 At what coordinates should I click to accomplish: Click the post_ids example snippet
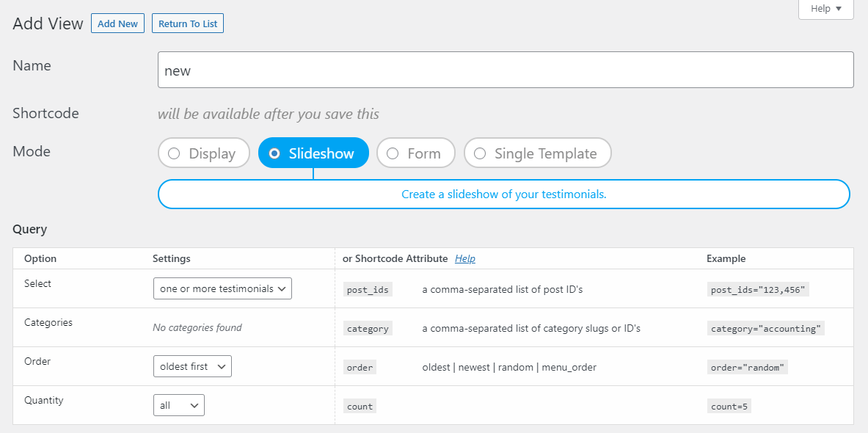pos(757,288)
